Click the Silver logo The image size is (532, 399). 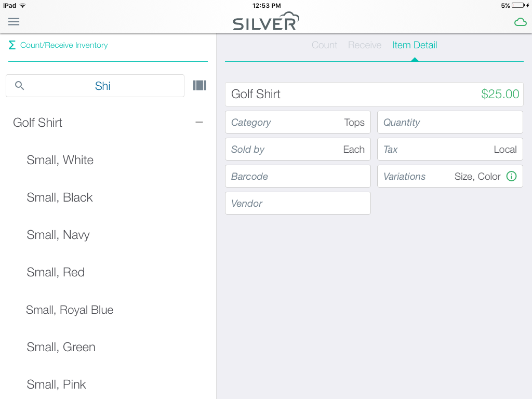(265, 21)
